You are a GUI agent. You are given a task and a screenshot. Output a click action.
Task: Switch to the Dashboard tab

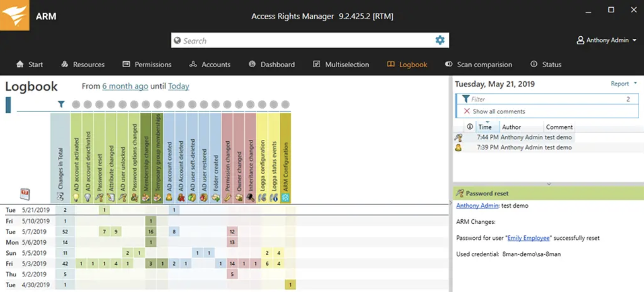tap(272, 64)
